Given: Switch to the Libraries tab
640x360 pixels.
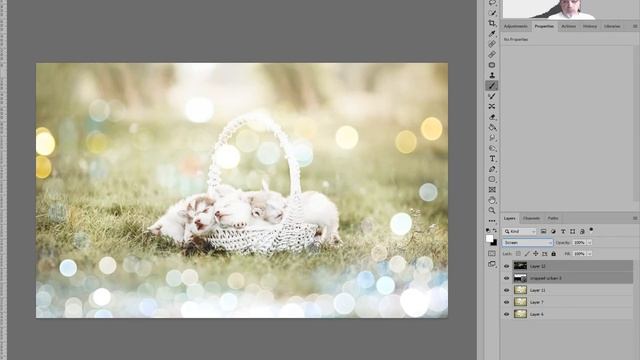Looking at the screenshot, I should click(612, 26).
